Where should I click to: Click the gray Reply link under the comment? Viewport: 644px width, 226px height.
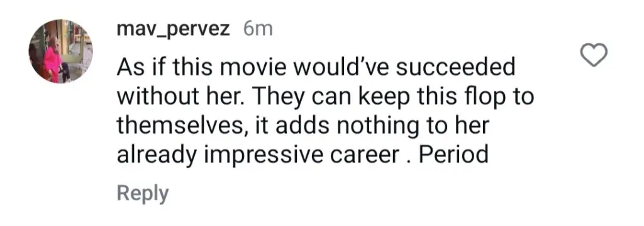[x=143, y=193]
